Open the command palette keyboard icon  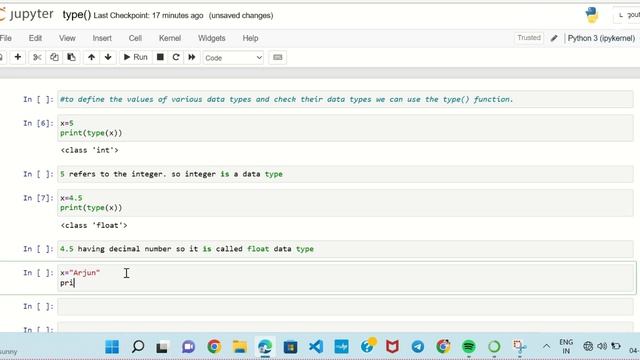[x=278, y=58]
